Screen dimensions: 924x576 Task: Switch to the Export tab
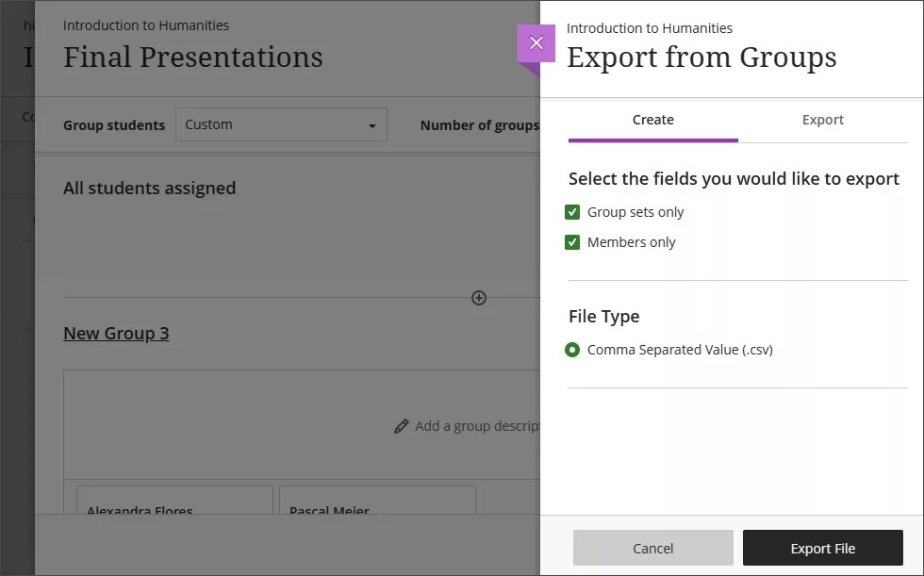tap(822, 120)
